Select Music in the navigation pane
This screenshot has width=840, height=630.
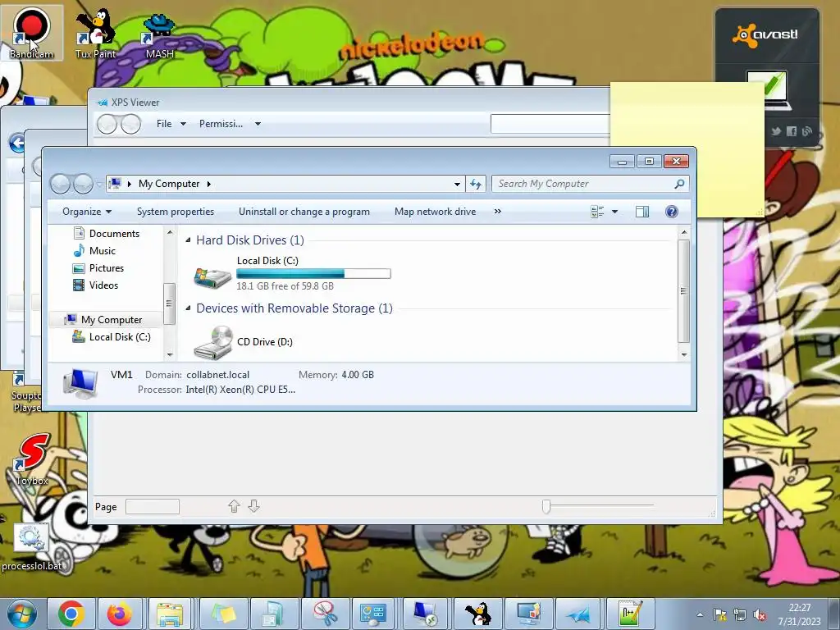click(94, 251)
